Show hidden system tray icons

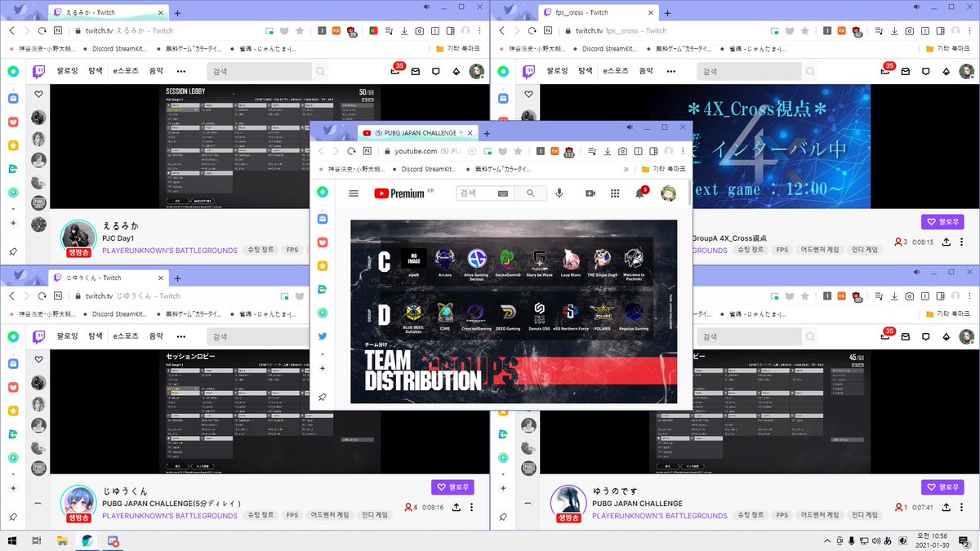826,541
